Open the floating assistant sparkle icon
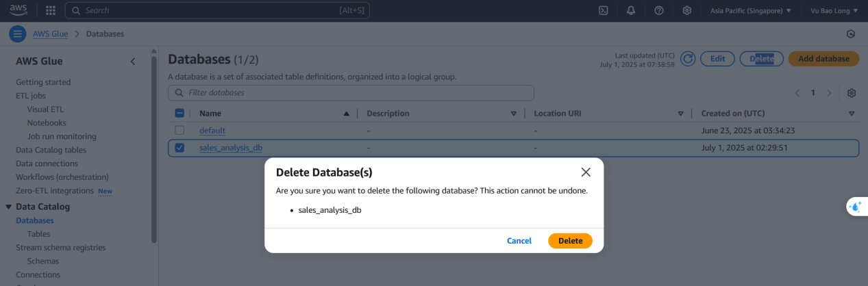Viewport: 868px width, 286px height. (x=856, y=206)
